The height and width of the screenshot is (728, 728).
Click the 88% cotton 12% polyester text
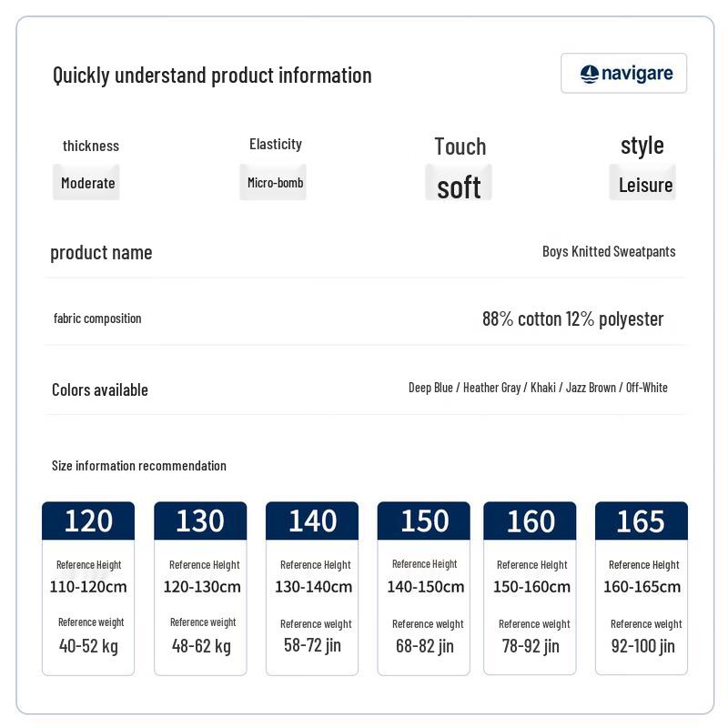coord(572,318)
